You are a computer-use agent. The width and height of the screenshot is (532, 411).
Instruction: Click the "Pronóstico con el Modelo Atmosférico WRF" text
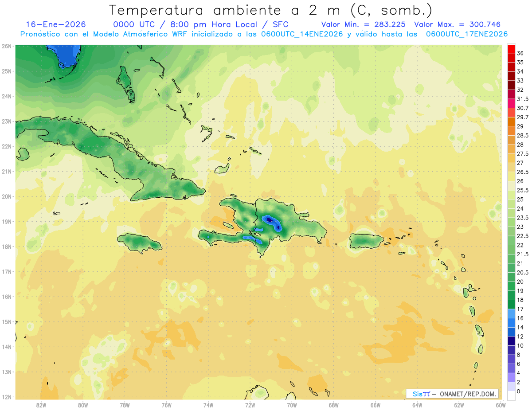pyautogui.click(x=104, y=34)
